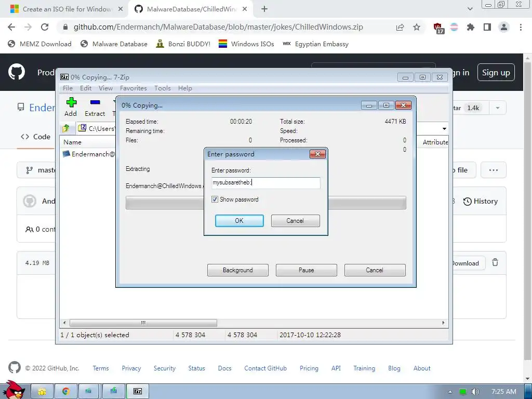
Task: Open the Chrome taskbar icon
Action: point(66,391)
